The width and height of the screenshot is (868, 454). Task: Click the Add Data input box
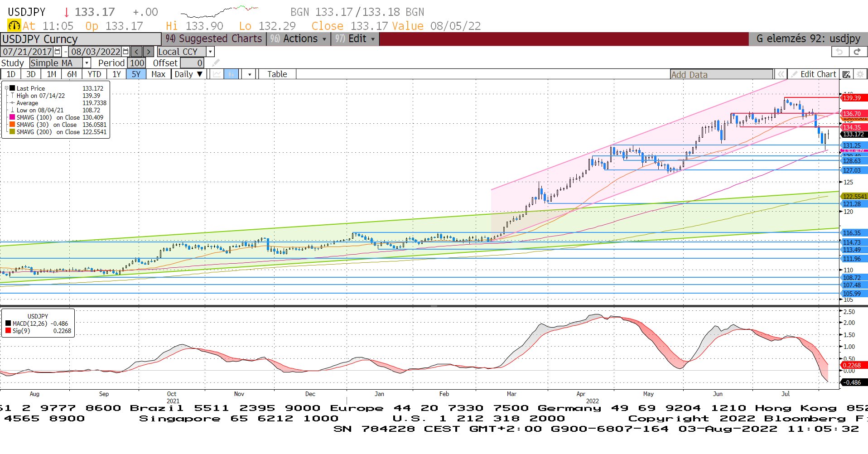click(721, 74)
